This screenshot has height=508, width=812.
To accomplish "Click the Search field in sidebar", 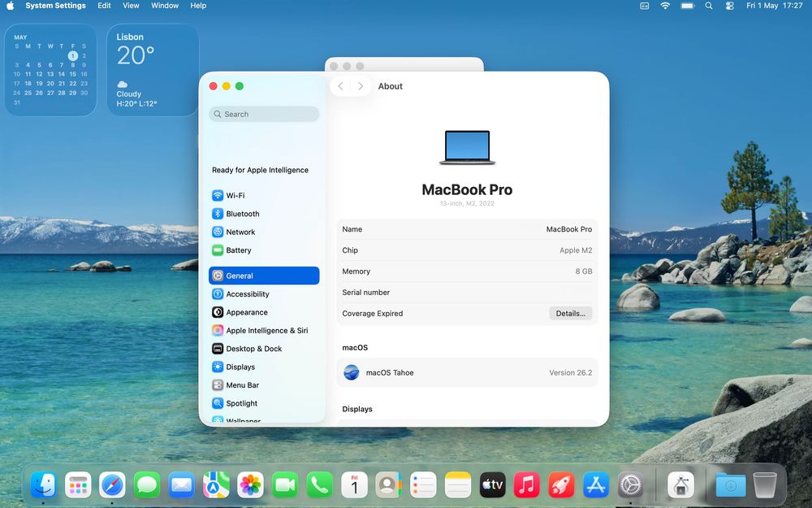I will click(x=264, y=114).
